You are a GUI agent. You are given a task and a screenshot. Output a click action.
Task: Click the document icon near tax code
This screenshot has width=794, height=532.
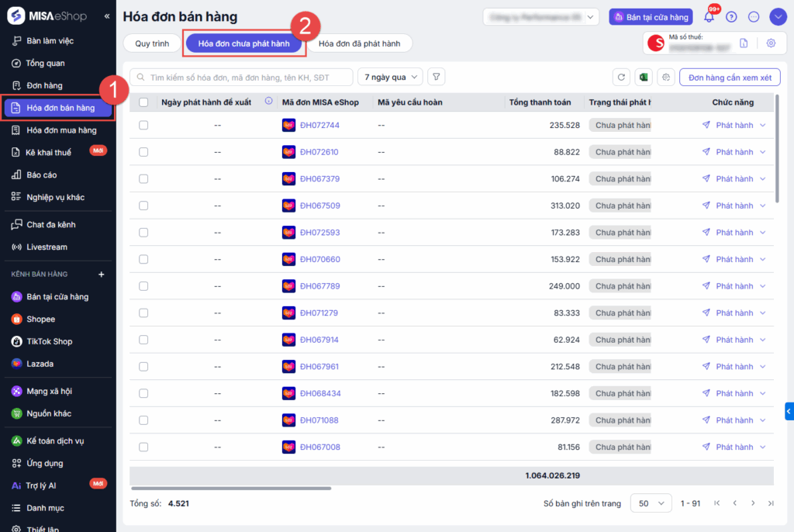744,43
